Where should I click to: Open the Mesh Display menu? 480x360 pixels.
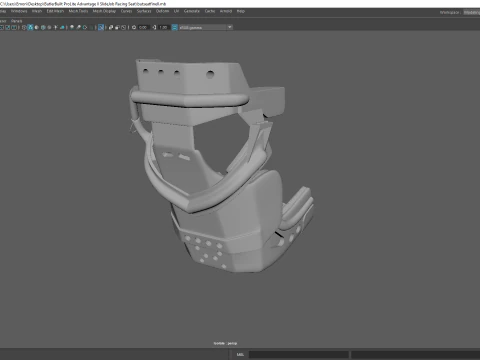[104, 11]
